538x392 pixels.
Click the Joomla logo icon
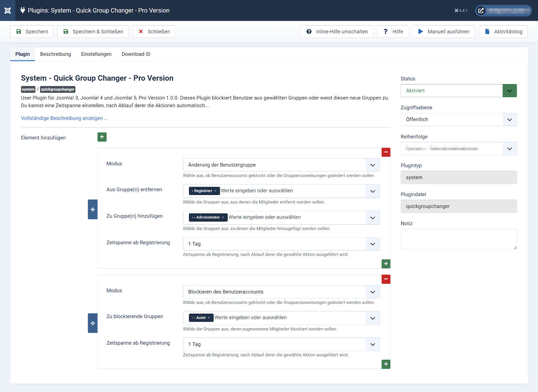pyautogui.click(x=7, y=10)
